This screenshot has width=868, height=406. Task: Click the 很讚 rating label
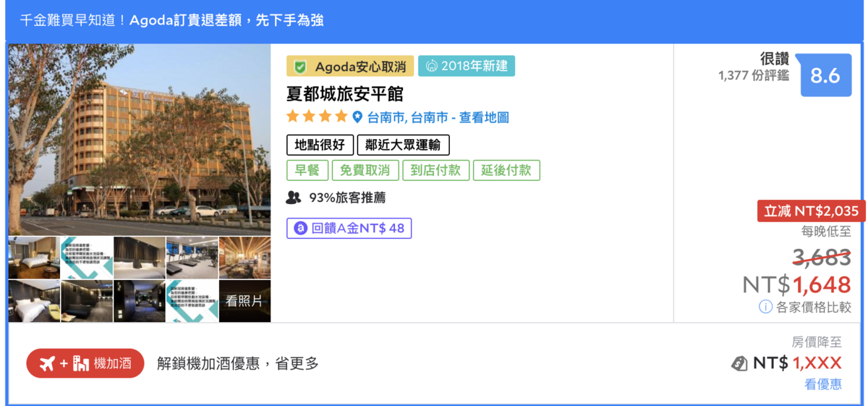775,59
